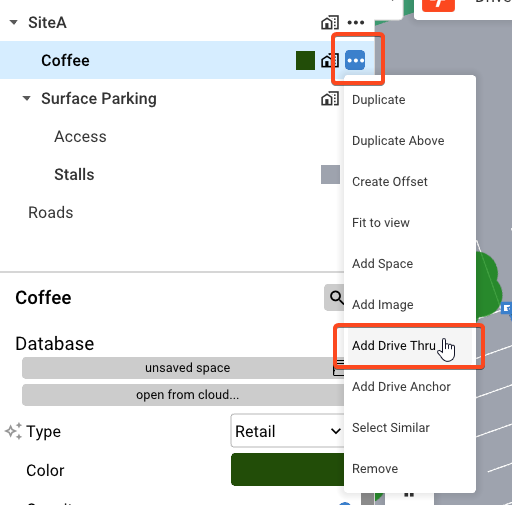The width and height of the screenshot is (512, 505).
Task: Click the gray Stalls color swatch
Action: 330,175
